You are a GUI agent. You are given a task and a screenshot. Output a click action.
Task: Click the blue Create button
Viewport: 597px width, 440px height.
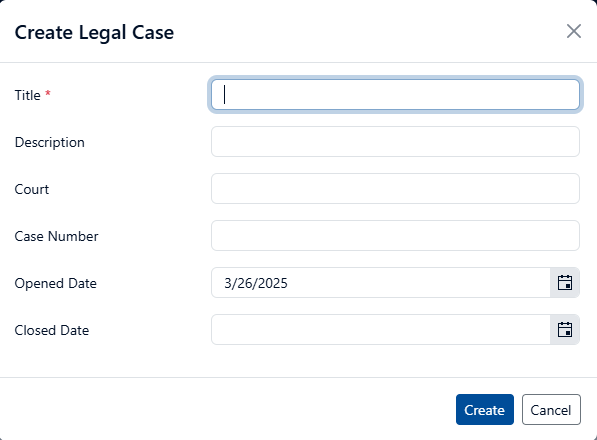(485, 410)
